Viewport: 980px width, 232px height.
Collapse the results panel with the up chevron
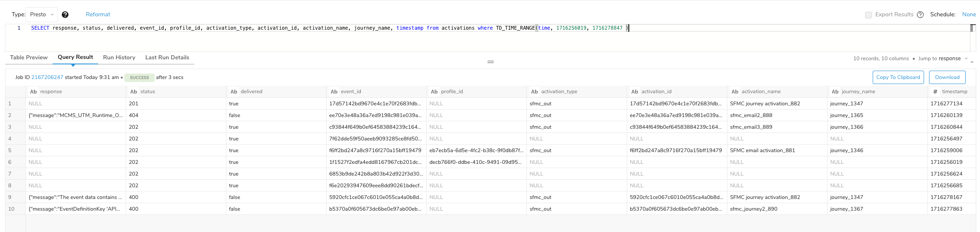tap(972, 62)
